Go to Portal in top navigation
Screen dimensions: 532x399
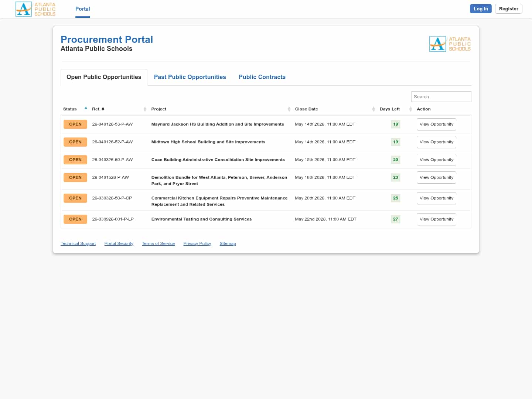[82, 9]
